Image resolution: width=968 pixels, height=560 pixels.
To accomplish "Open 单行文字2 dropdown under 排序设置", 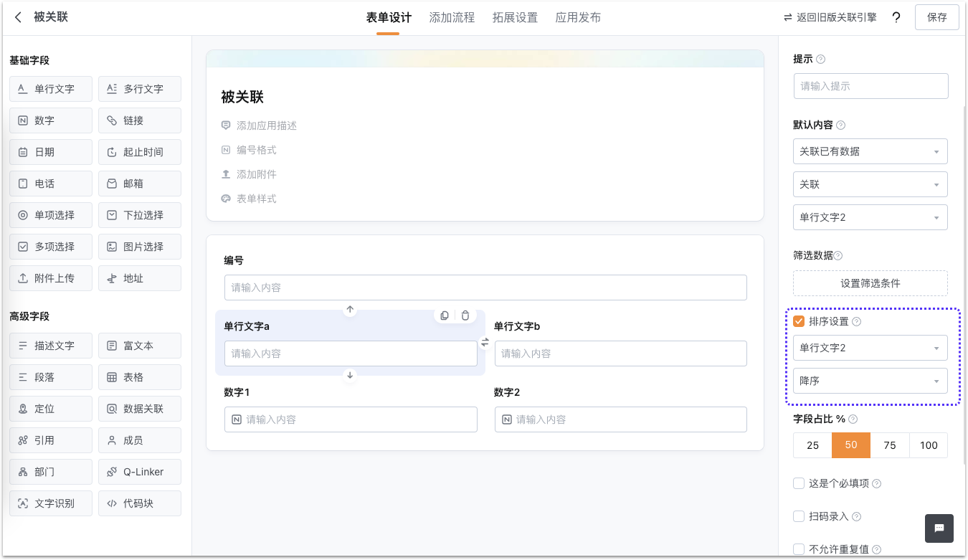I will point(870,348).
